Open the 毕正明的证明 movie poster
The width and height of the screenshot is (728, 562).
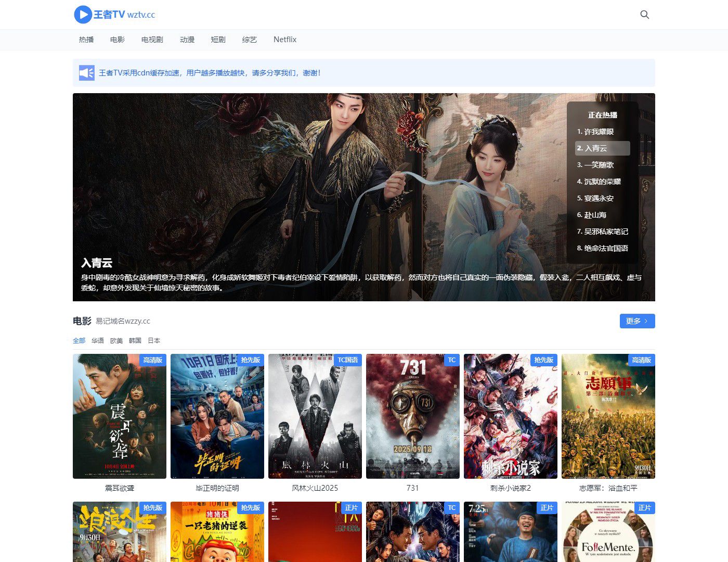[217, 416]
